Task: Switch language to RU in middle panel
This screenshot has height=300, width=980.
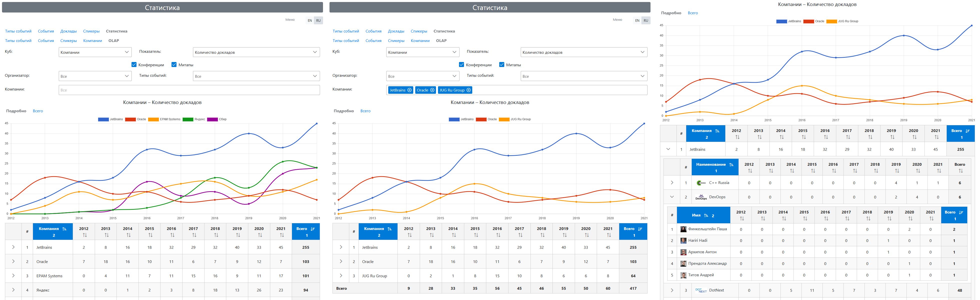Action: 646,20
